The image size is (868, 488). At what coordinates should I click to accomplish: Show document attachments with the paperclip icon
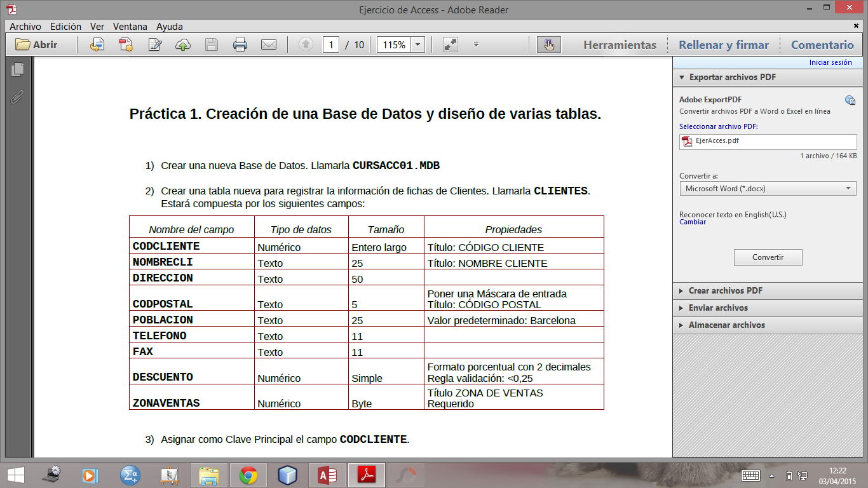tap(17, 97)
